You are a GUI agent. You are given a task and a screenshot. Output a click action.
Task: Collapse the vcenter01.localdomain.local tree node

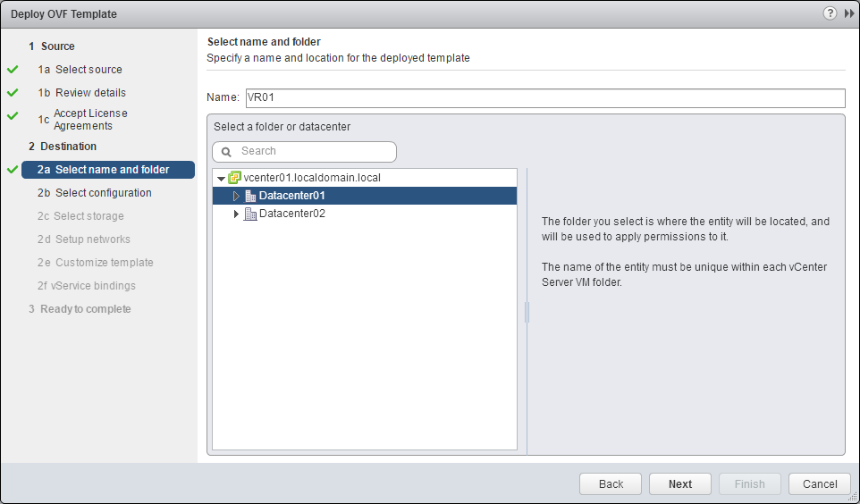point(221,179)
